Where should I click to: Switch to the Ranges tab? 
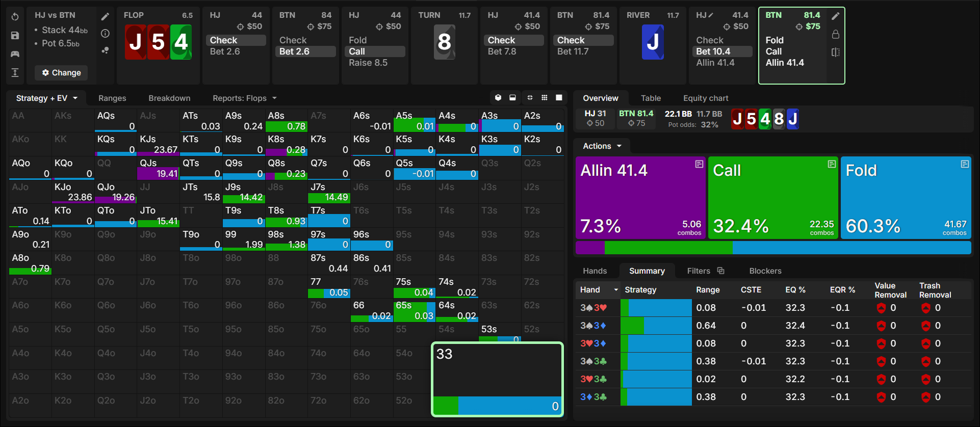coord(112,98)
